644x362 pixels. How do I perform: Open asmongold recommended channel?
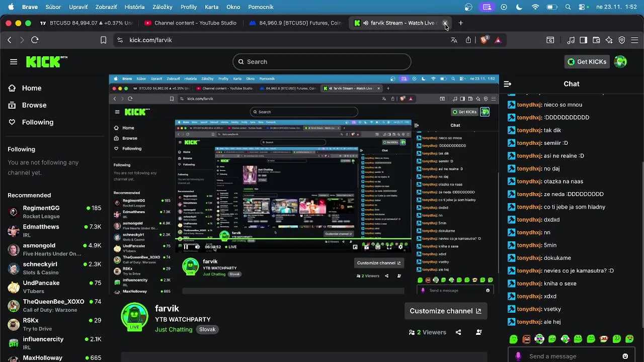(54, 249)
